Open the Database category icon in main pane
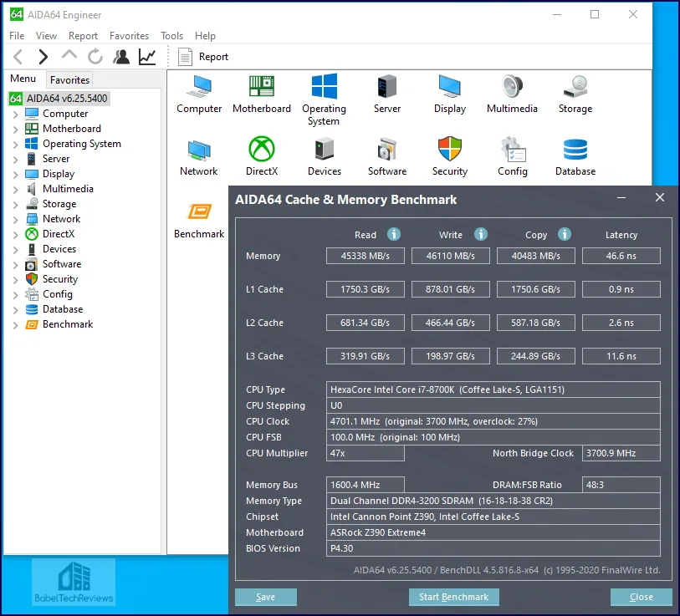The image size is (680, 616). (x=575, y=156)
